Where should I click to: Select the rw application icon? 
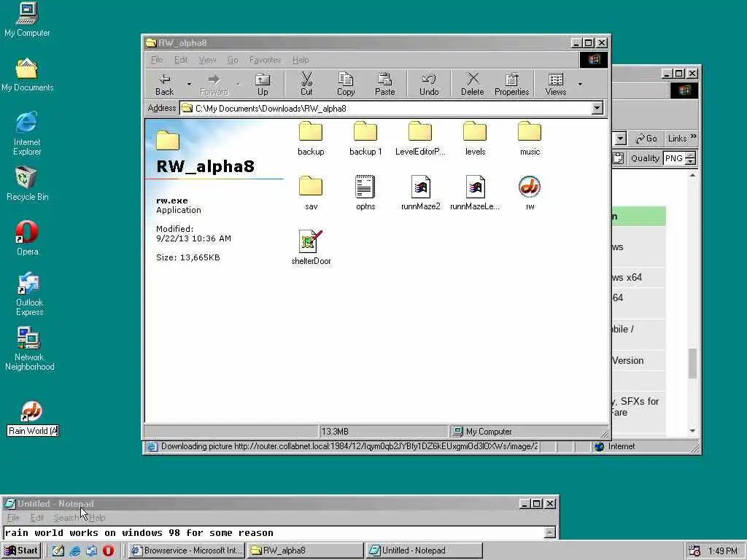point(530,192)
